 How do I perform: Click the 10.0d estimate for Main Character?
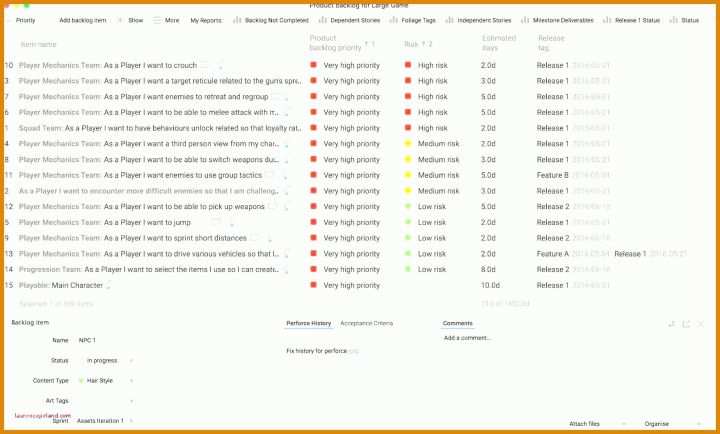click(490, 285)
